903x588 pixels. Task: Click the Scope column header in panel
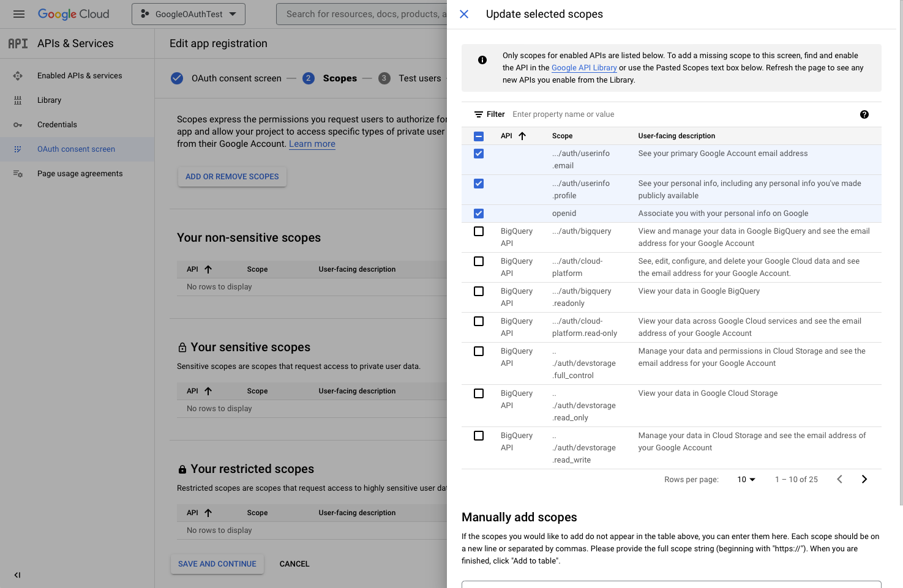pyautogui.click(x=562, y=136)
